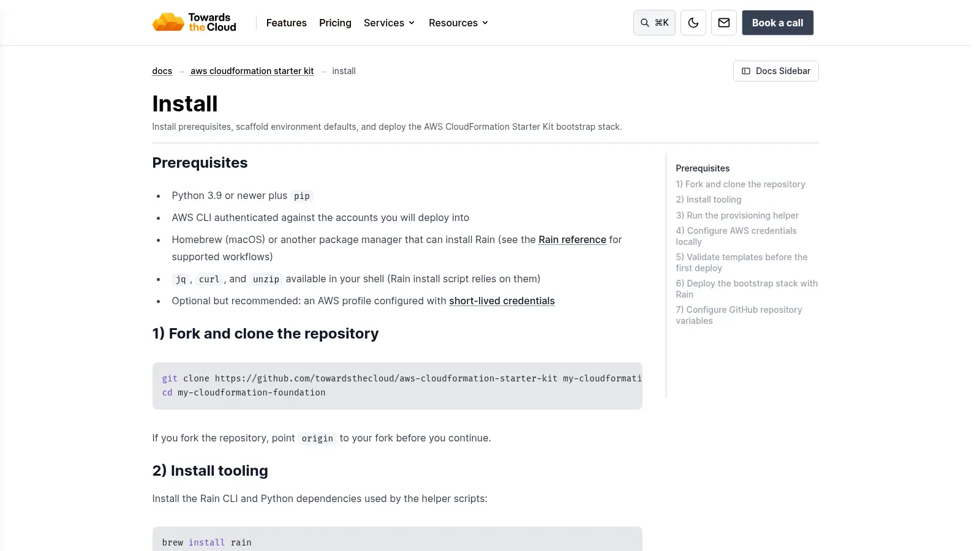
Task: Click the Install page heading
Action: 185,104
